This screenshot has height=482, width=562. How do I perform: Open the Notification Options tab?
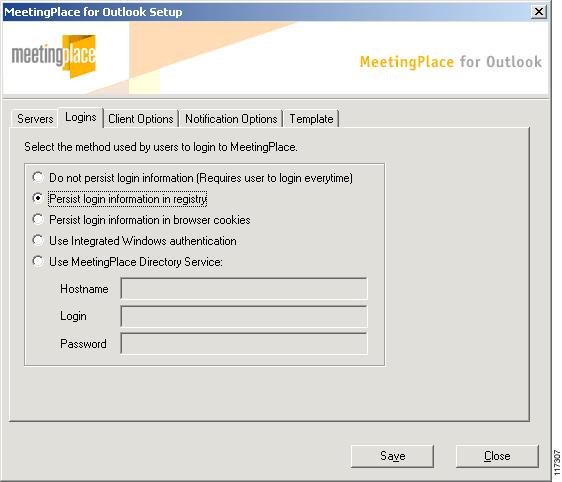pyautogui.click(x=231, y=119)
